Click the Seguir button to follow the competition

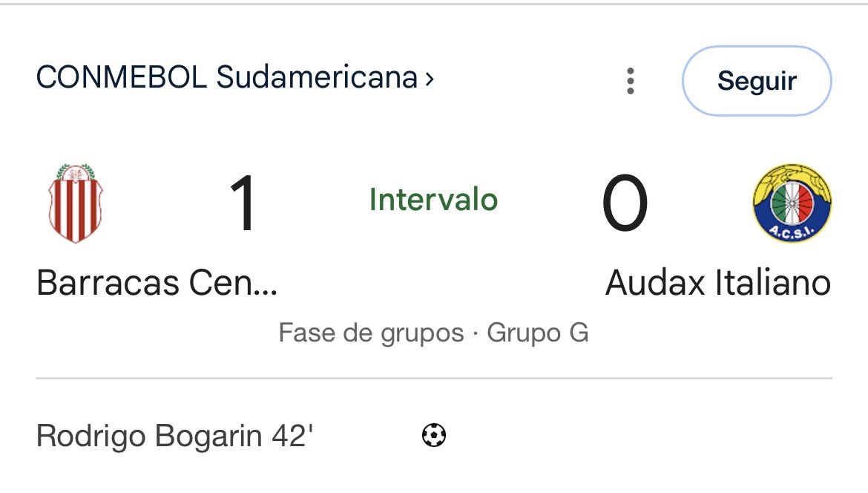[756, 82]
